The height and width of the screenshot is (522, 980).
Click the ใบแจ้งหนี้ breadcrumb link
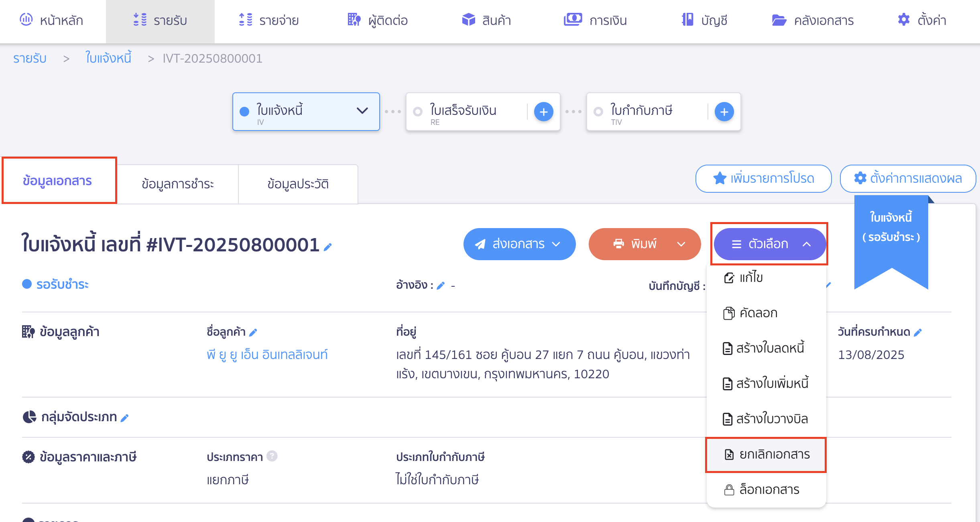[x=108, y=59]
